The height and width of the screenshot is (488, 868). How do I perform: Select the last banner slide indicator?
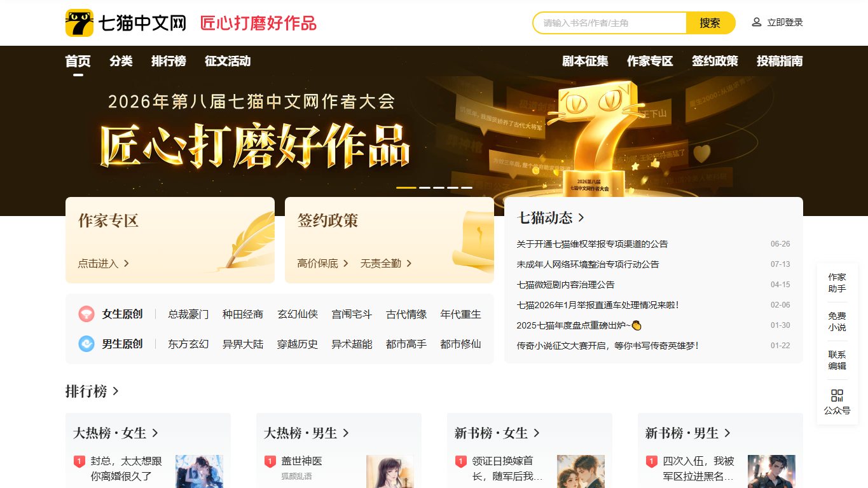[x=467, y=187]
